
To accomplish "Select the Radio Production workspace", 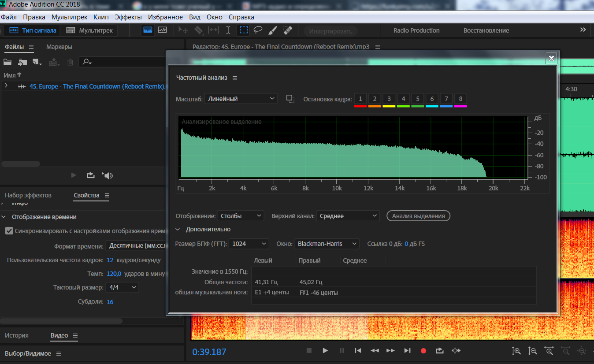I will tap(416, 30).
